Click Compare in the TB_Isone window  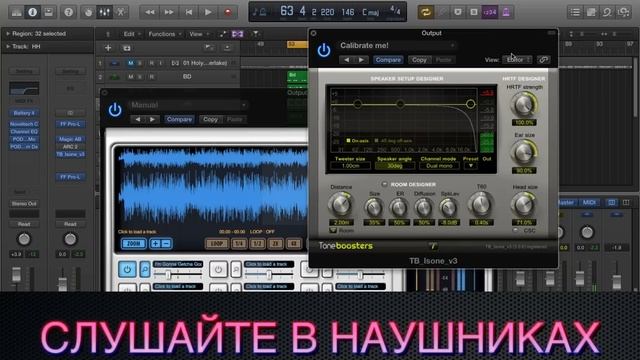coord(388,60)
